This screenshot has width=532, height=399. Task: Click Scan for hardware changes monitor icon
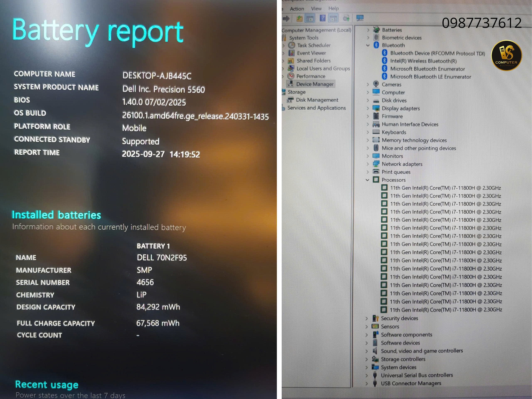click(x=360, y=18)
